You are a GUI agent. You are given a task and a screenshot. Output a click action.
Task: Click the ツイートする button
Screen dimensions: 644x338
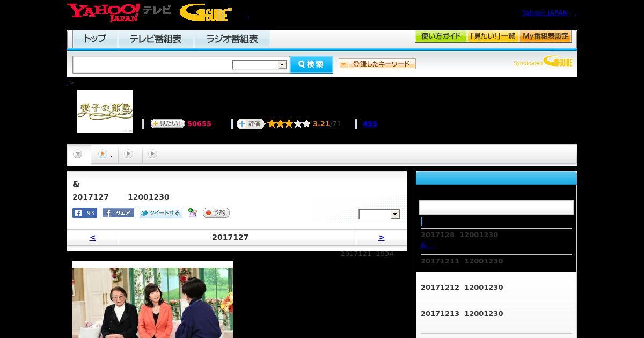pos(161,213)
